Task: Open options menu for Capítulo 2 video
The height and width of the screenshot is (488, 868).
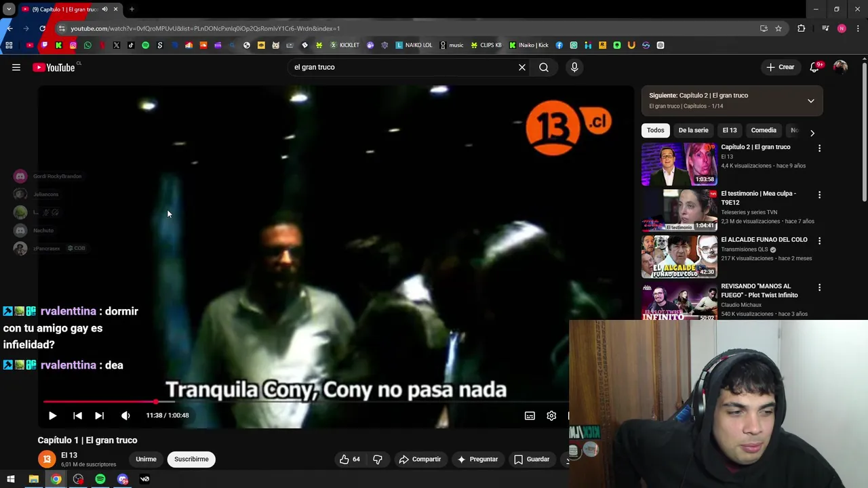Action: 819,148
